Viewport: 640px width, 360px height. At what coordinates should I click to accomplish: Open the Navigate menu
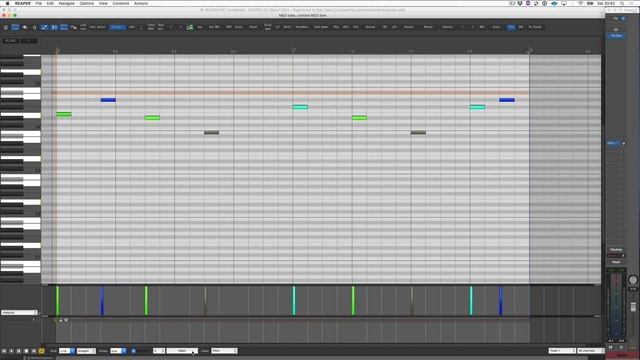[x=67, y=3]
